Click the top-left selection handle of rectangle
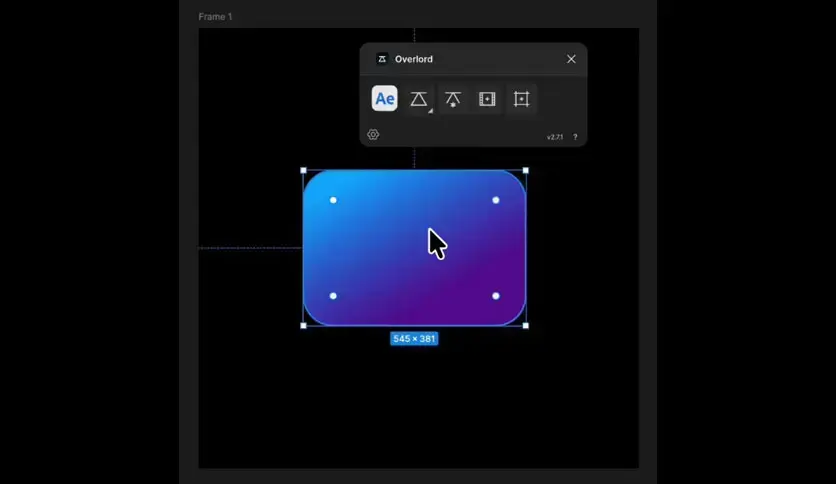Screen dimensions: 836x484 point(303,171)
